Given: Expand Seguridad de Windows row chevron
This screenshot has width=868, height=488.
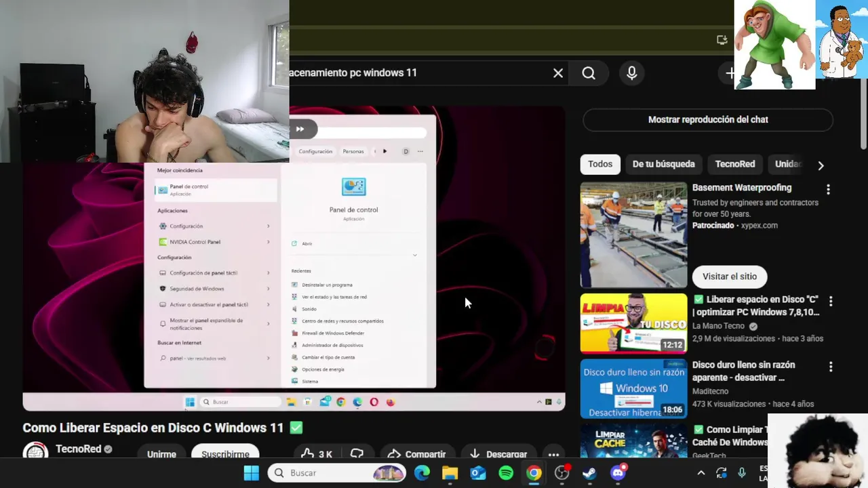Looking at the screenshot, I should (x=269, y=289).
